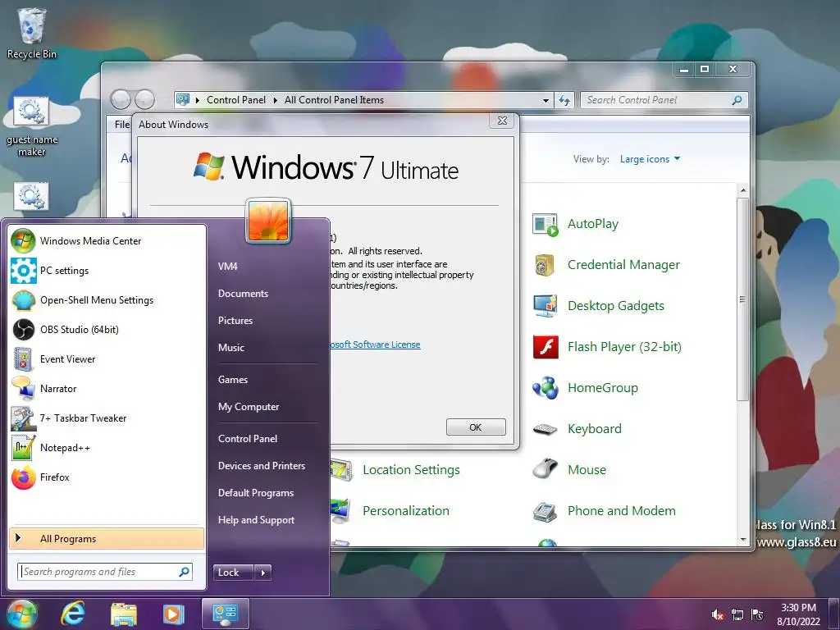The height and width of the screenshot is (630, 840).
Task: Open Recycle Bin on desktop
Action: coord(32,33)
